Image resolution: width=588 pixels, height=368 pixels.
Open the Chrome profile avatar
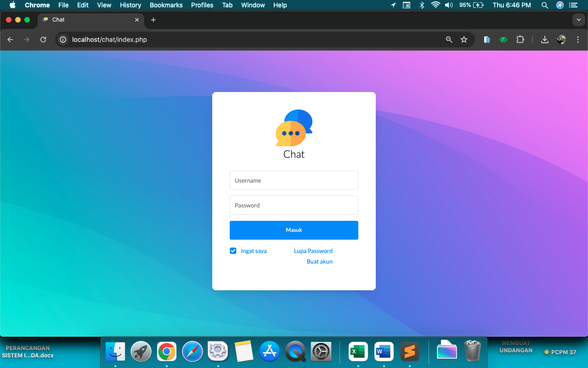point(561,40)
